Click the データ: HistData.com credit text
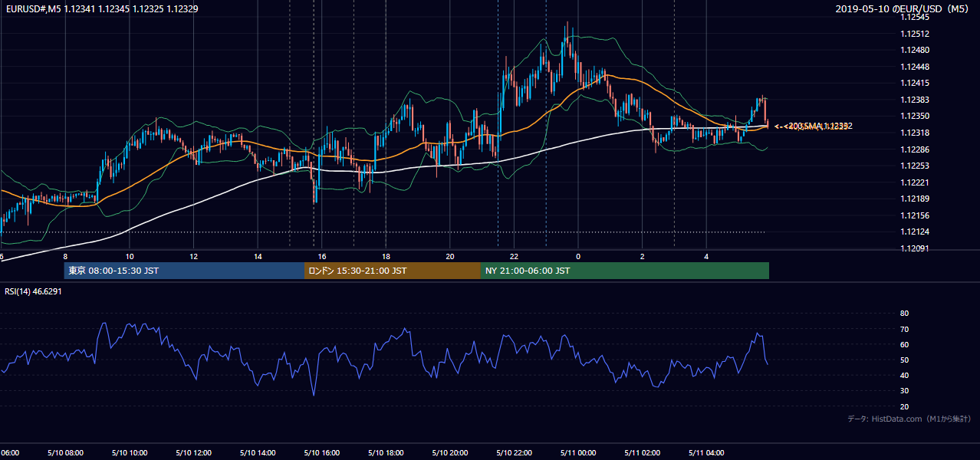Image resolution: width=980 pixels, height=460 pixels. [x=909, y=419]
